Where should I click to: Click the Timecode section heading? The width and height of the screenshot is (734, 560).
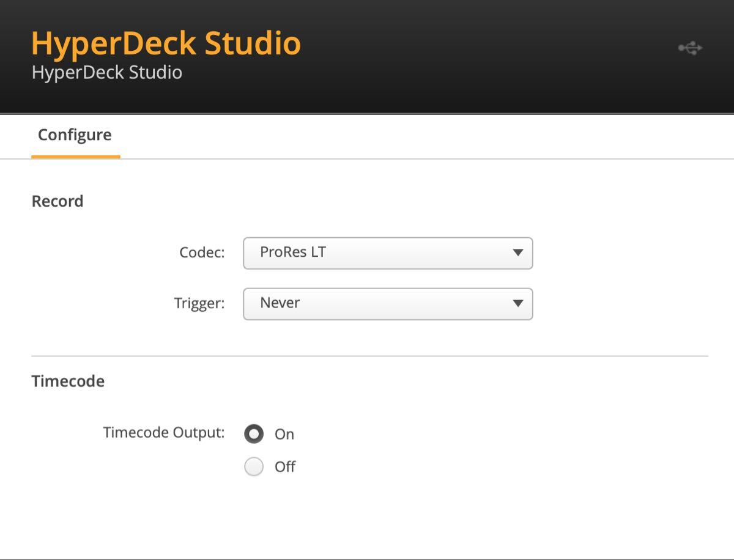coord(68,381)
